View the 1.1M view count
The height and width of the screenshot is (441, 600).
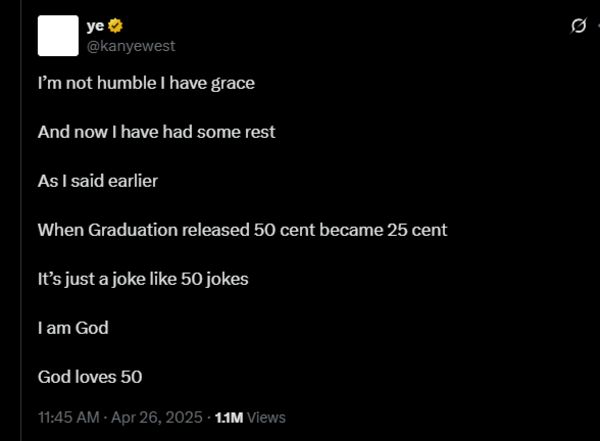point(229,418)
